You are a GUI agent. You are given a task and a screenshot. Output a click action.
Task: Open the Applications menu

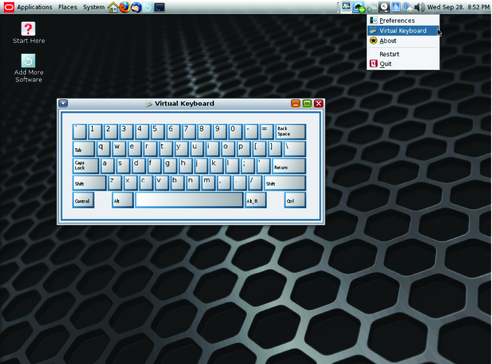(34, 7)
